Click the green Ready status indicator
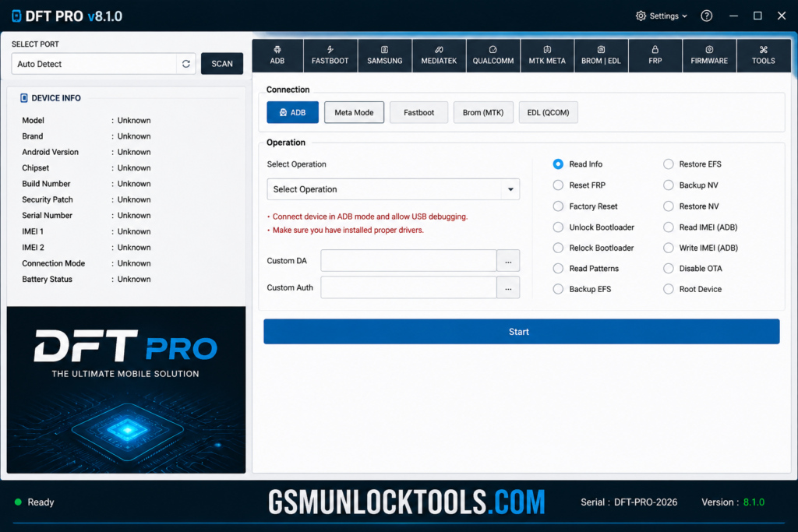 (x=19, y=502)
